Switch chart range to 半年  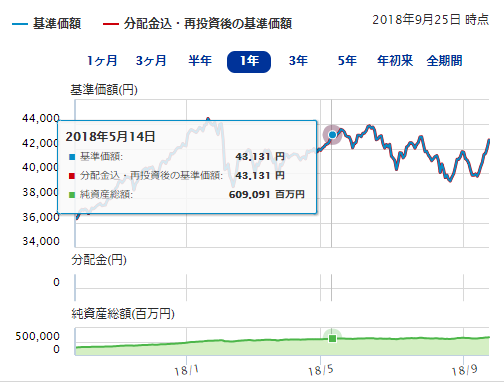pyautogui.click(x=200, y=61)
